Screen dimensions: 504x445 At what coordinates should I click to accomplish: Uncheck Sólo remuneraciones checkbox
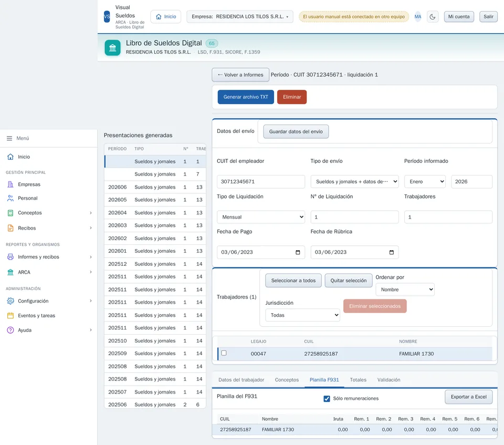[327, 399]
